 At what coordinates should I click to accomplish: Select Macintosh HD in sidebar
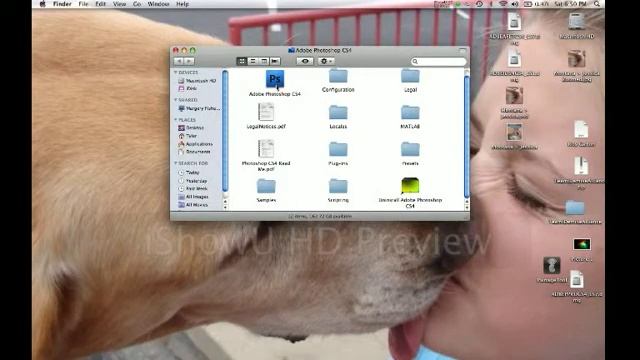pos(197,81)
